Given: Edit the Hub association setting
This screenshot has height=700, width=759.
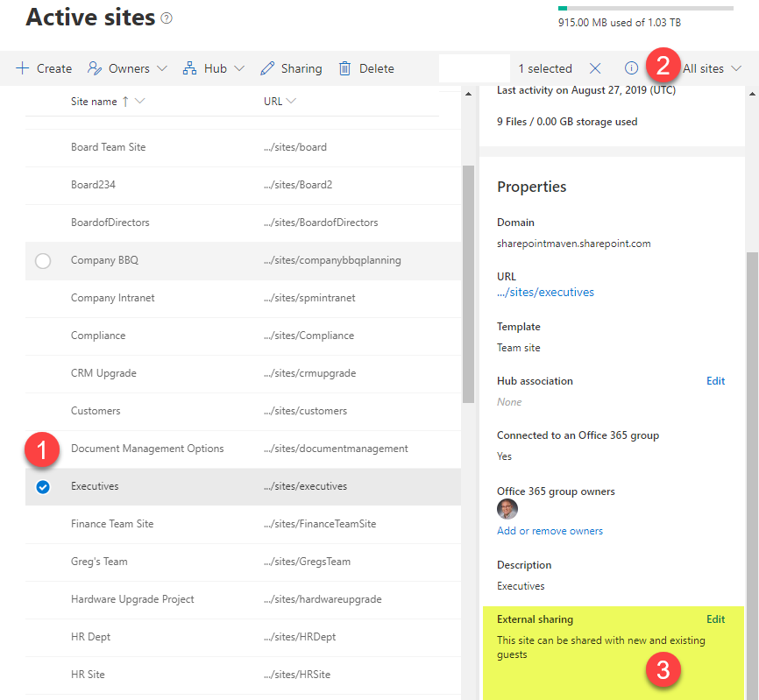Looking at the screenshot, I should click(x=715, y=381).
